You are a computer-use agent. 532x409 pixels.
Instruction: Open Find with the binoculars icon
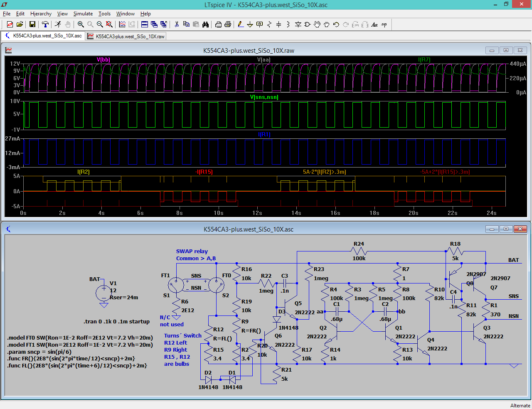pos(205,25)
